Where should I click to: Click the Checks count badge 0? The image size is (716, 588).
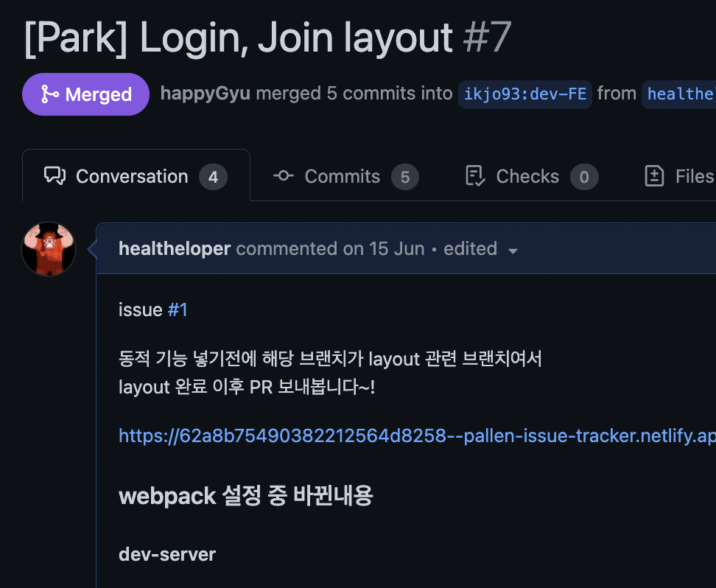[584, 178]
